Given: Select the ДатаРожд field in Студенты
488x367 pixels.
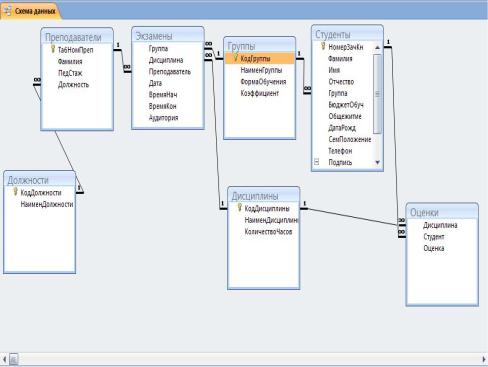Looking at the screenshot, I should [342, 128].
